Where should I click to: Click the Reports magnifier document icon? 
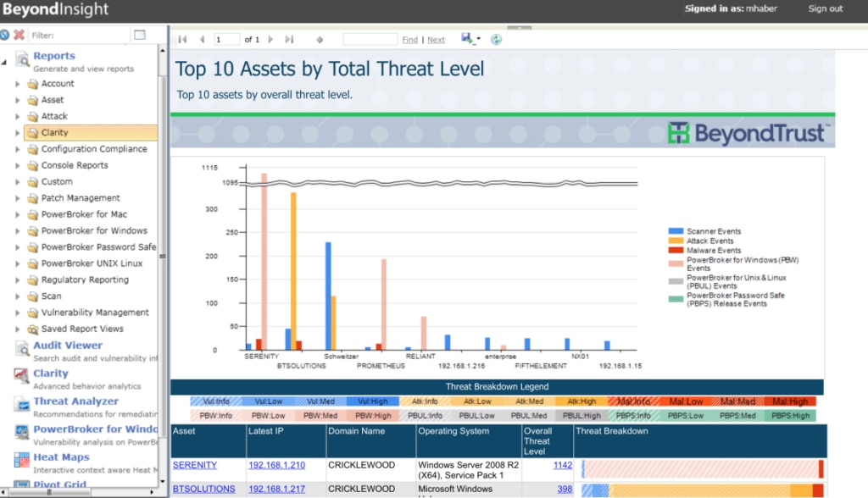(21, 58)
